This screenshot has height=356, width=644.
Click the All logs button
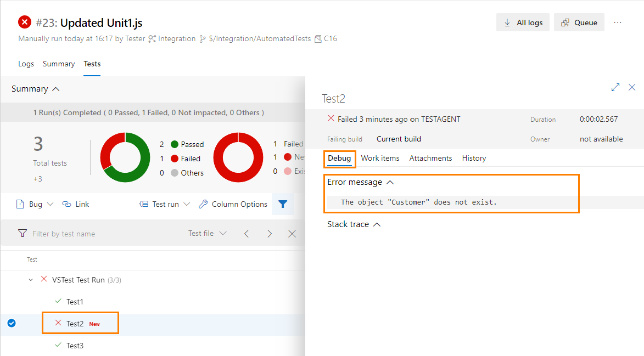522,22
